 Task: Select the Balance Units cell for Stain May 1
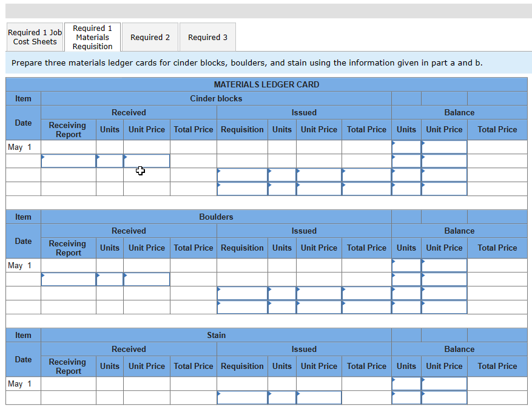[x=406, y=384]
